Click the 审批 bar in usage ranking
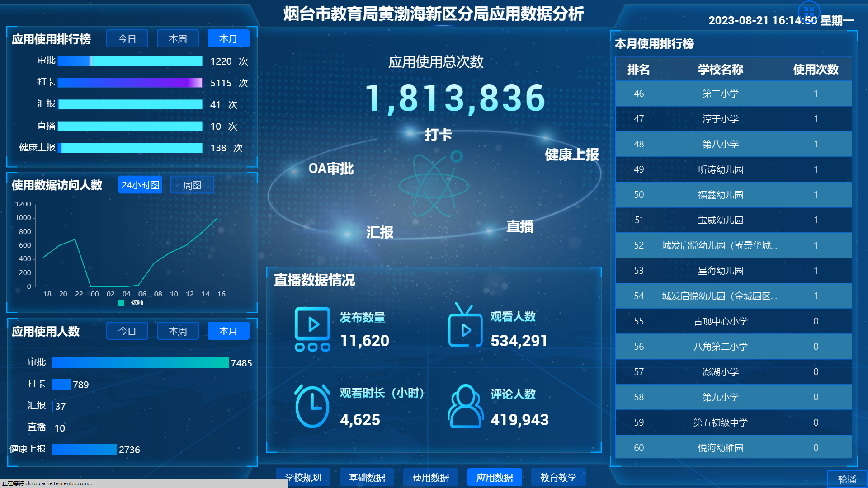 (130, 61)
